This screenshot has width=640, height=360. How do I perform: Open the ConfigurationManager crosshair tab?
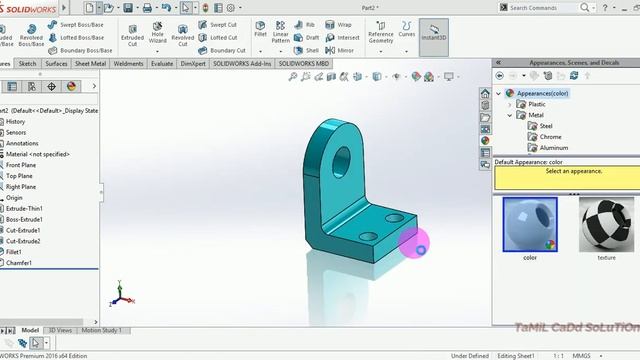point(51,86)
